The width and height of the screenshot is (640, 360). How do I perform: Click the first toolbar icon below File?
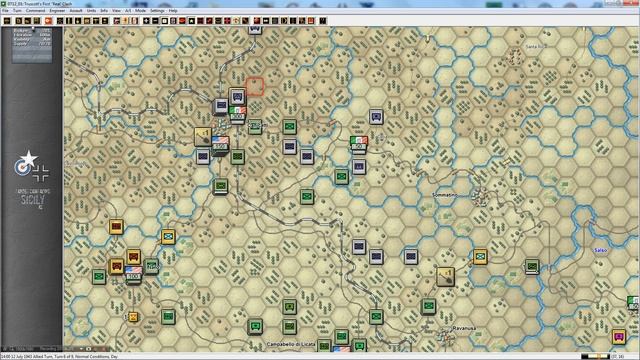click(7, 20)
